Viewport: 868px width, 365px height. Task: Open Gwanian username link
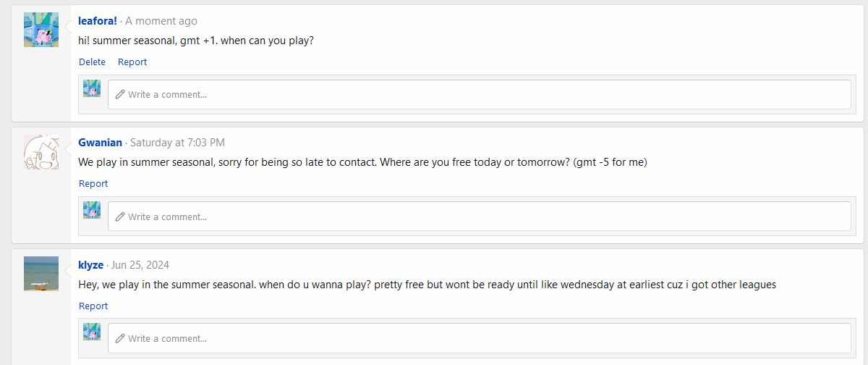click(x=100, y=143)
